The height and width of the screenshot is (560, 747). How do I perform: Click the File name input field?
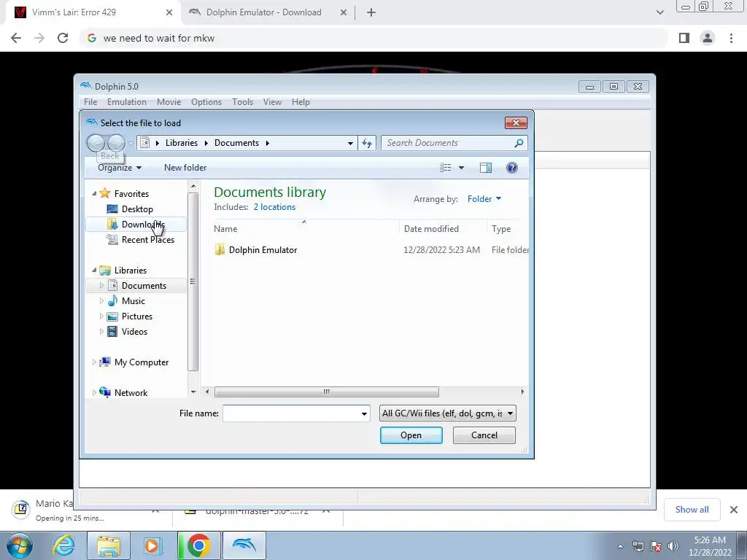291,414
